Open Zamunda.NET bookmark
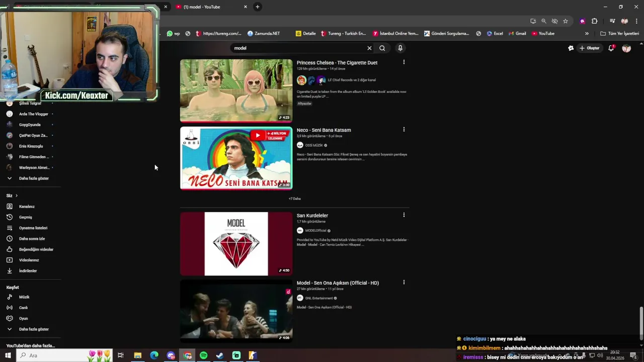The width and height of the screenshot is (644, 362). (x=264, y=34)
